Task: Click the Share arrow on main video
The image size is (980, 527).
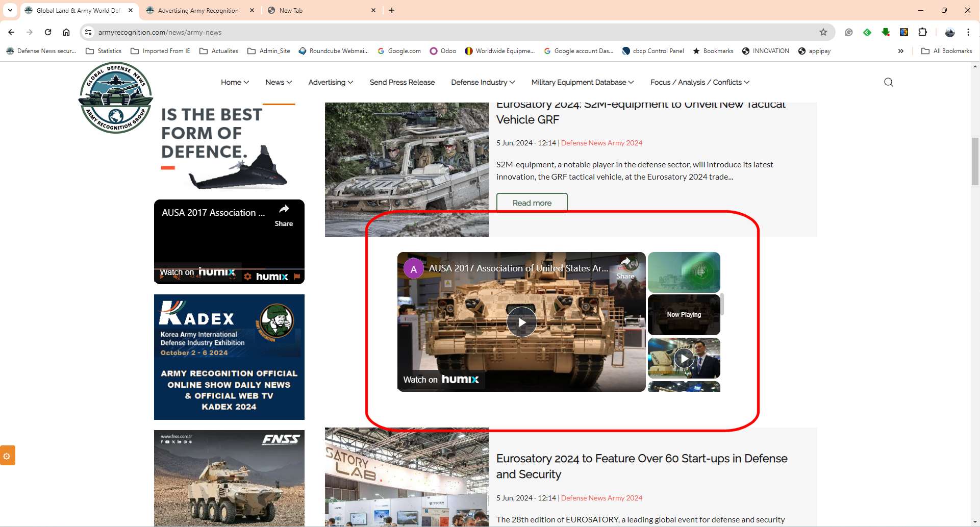Action: (625, 268)
